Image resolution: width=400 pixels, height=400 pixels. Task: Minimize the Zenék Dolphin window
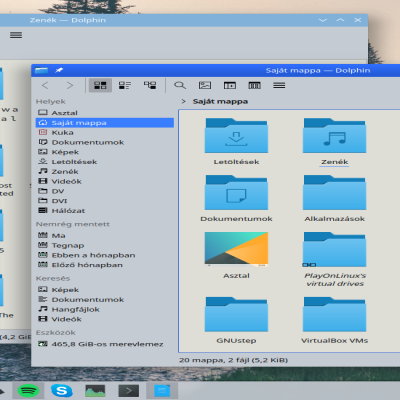click(x=323, y=20)
